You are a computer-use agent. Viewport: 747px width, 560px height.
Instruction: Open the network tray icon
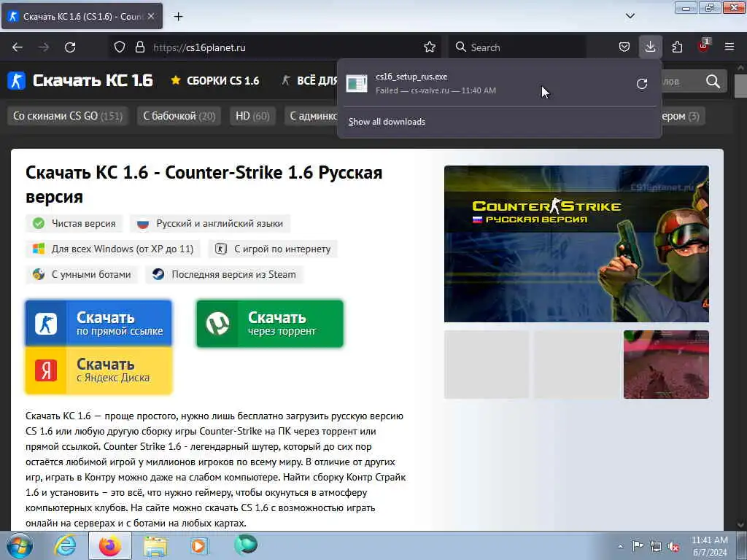coord(656,546)
